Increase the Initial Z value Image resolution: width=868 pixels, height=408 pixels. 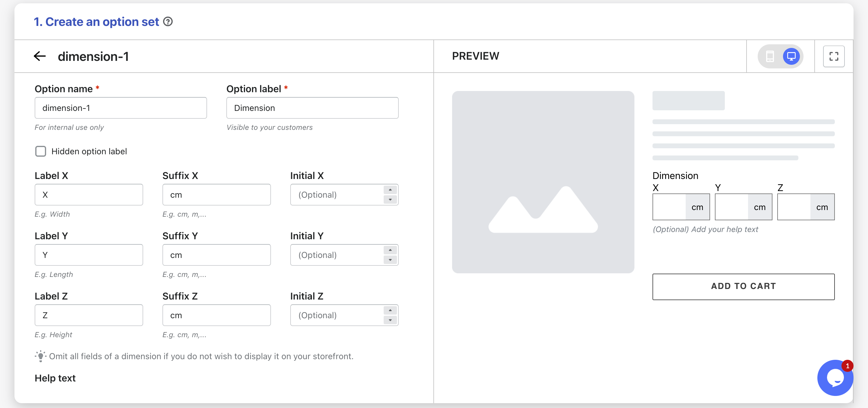click(390, 310)
